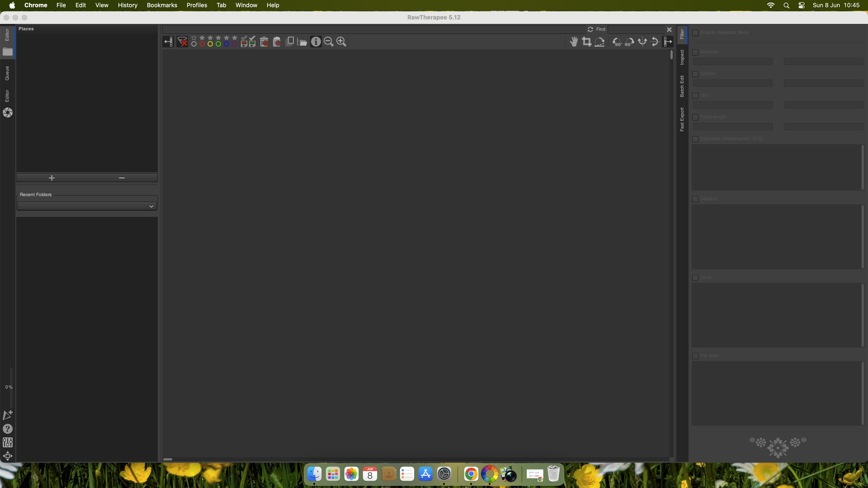Zoom in thumbnails with magnifier plus
Viewport: 868px width, 488px height.
tap(341, 42)
